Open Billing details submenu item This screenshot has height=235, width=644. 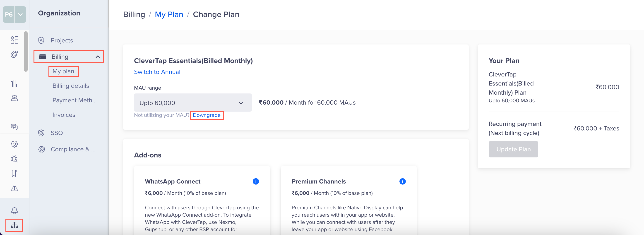pos(71,86)
